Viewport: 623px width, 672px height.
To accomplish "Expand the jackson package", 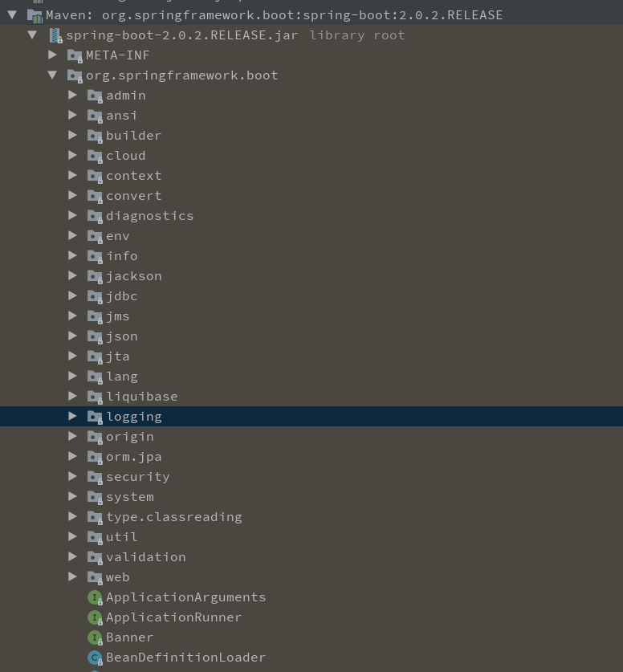I will (x=73, y=275).
